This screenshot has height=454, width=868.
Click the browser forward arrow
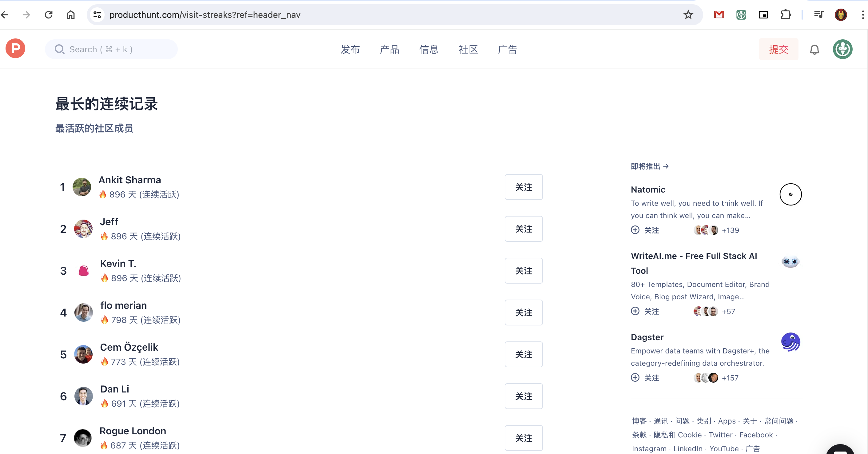26,14
